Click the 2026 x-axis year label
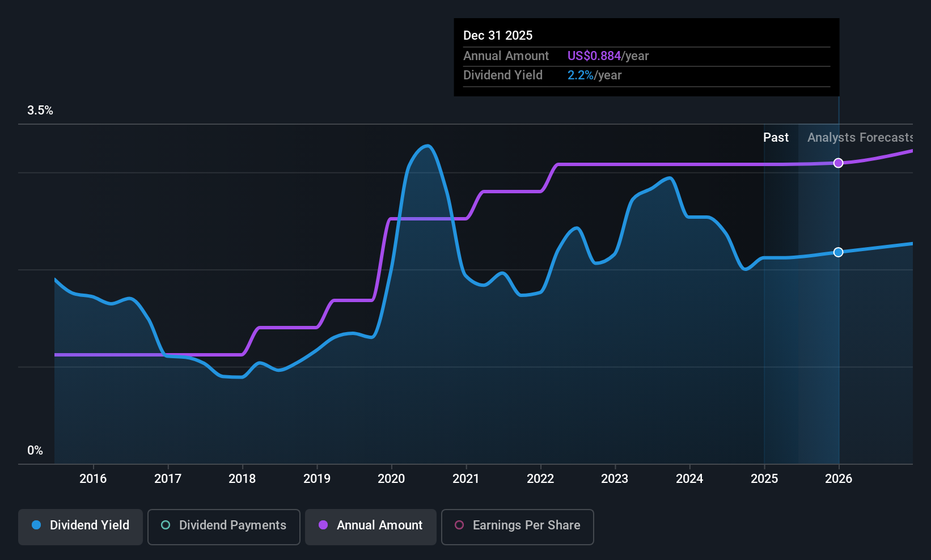This screenshot has height=560, width=931. click(839, 479)
